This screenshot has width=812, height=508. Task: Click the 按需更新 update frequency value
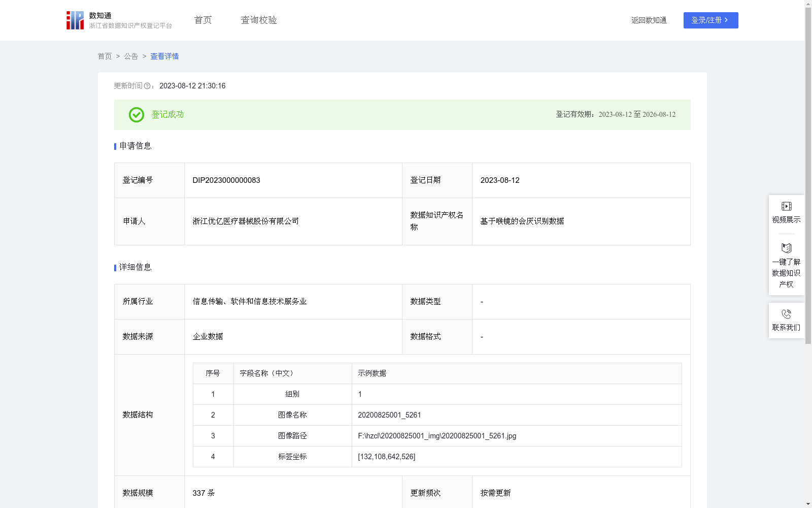click(495, 493)
